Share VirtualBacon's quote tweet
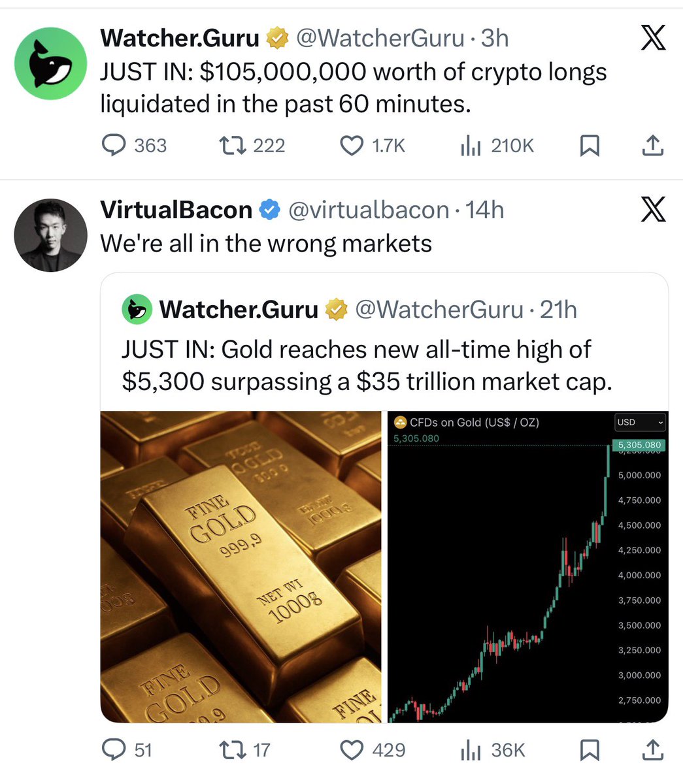The height and width of the screenshot is (784, 683). (x=652, y=750)
